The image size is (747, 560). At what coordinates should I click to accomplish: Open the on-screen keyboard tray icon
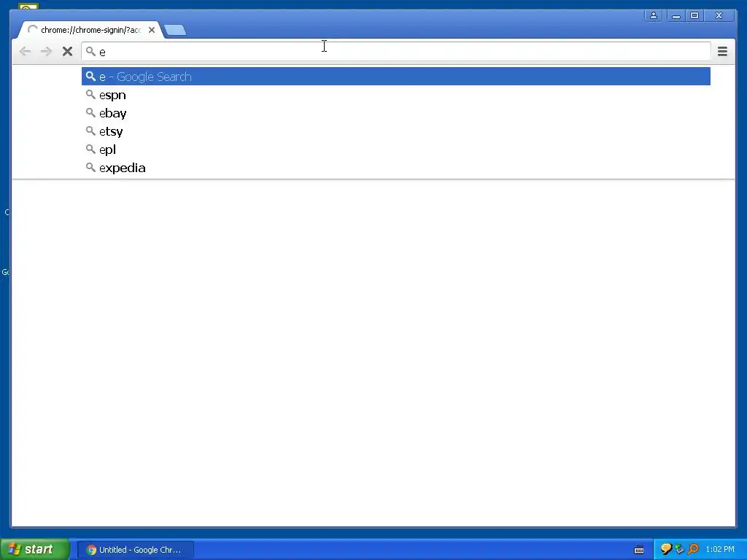639,550
